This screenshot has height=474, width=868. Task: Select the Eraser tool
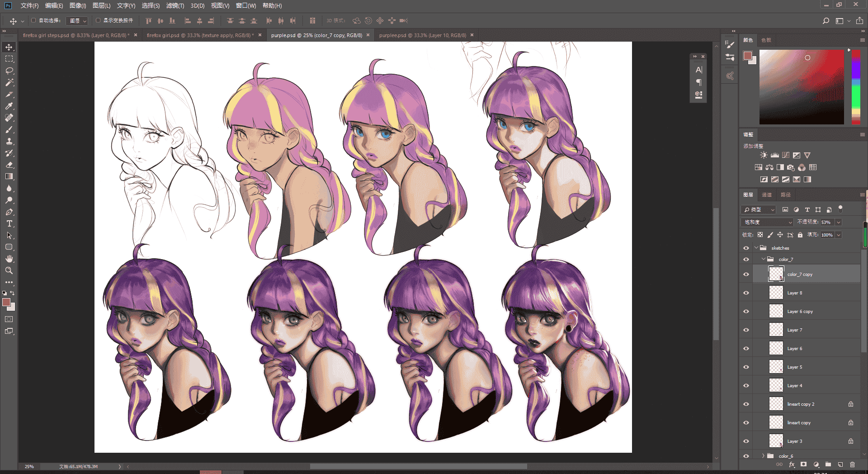click(9, 165)
